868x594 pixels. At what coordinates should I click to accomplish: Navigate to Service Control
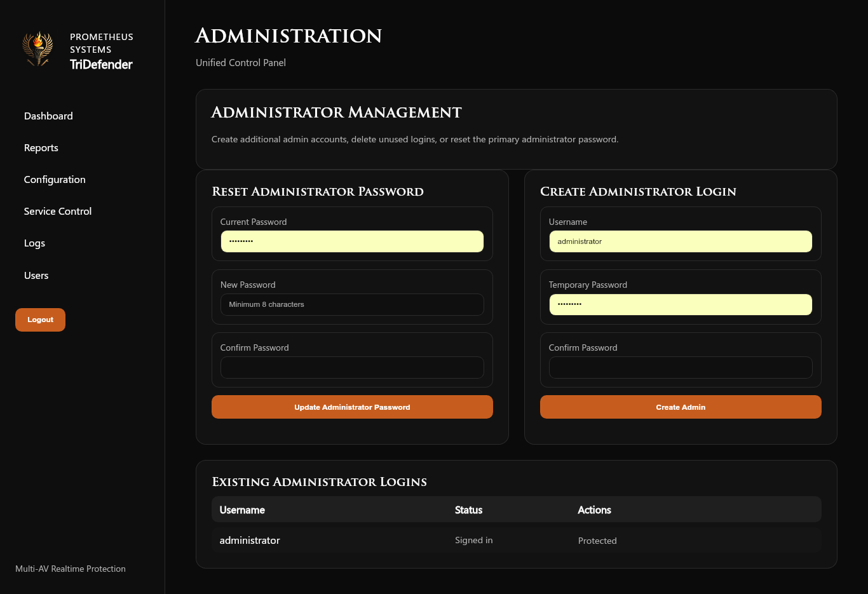[x=58, y=212]
